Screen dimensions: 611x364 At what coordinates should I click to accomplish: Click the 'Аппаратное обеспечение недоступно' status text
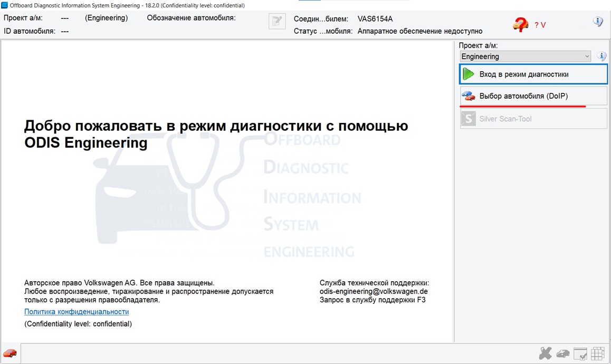tap(419, 31)
